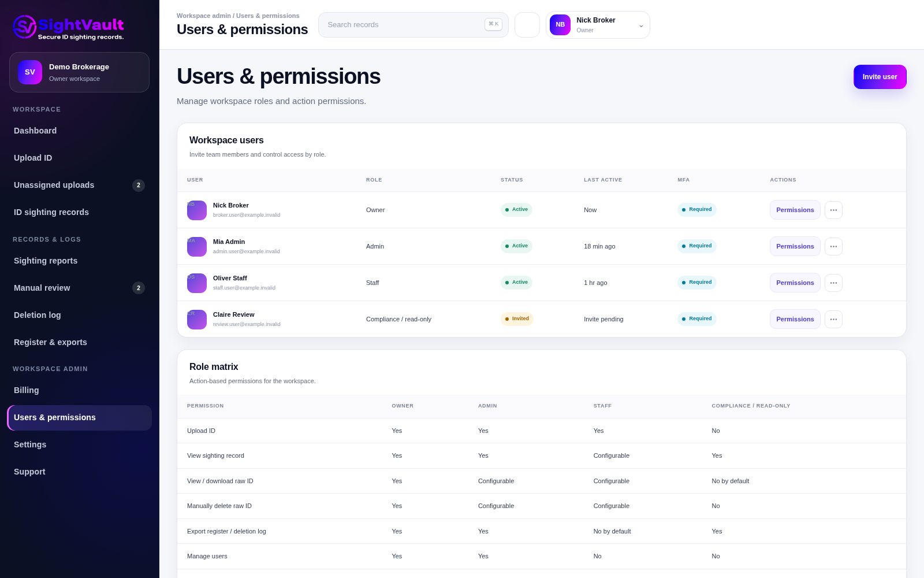The height and width of the screenshot is (578, 924).
Task: Click the Workspace users heading
Action: 226,140
